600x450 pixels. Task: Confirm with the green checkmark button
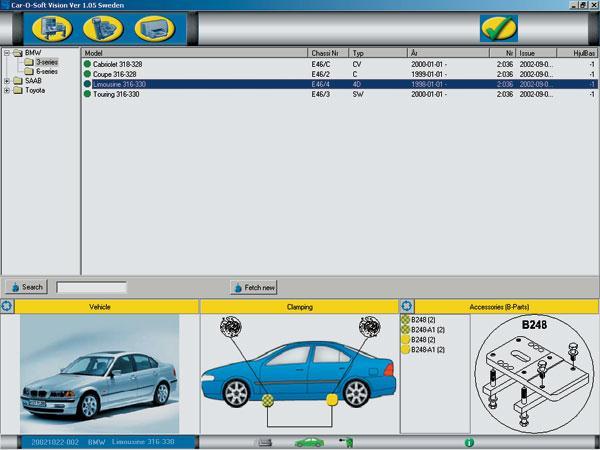[499, 28]
